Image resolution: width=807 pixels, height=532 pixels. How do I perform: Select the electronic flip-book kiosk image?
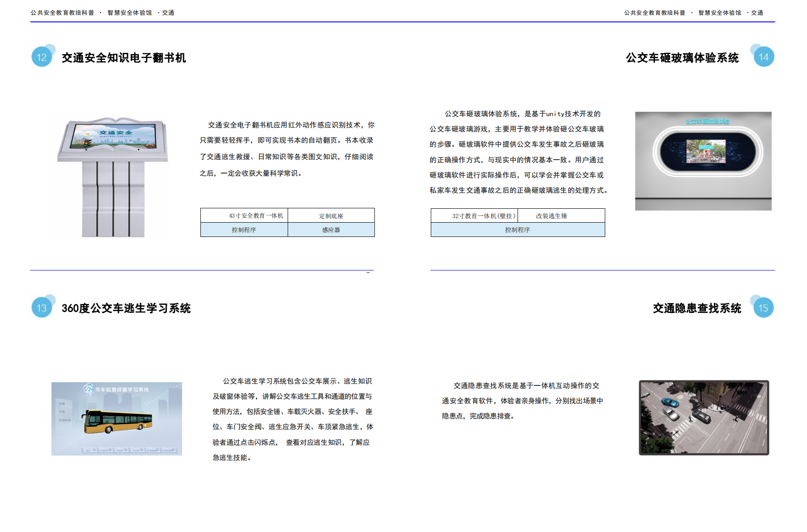pos(113,177)
